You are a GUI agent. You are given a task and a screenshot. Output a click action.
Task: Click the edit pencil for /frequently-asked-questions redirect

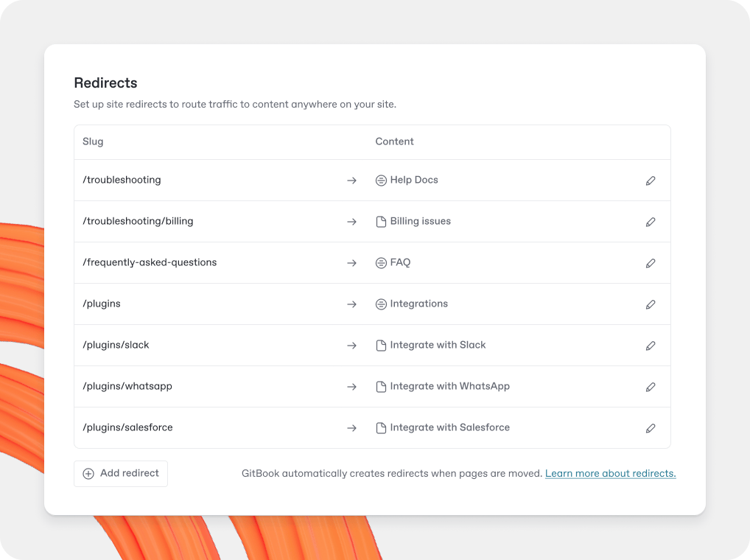coord(651,262)
